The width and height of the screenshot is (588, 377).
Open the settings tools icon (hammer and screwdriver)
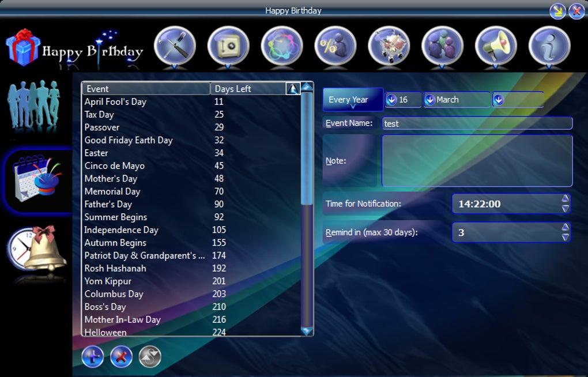pyautogui.click(x=175, y=46)
